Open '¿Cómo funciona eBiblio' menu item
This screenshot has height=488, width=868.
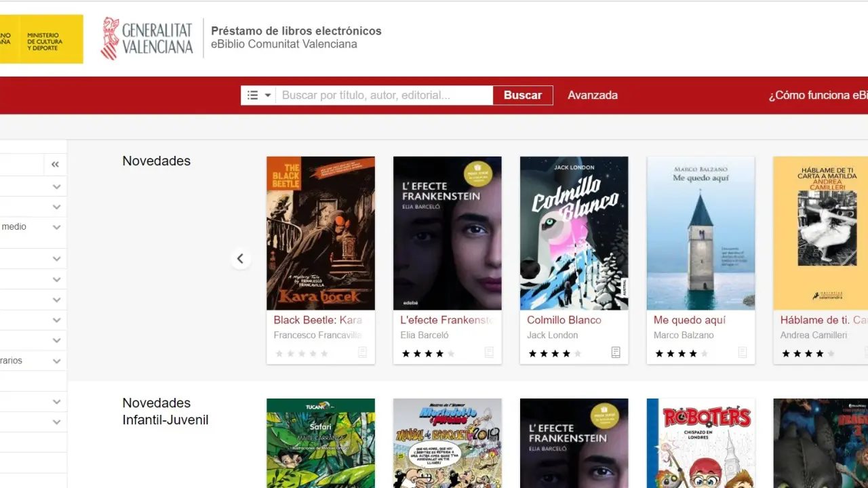(x=817, y=96)
